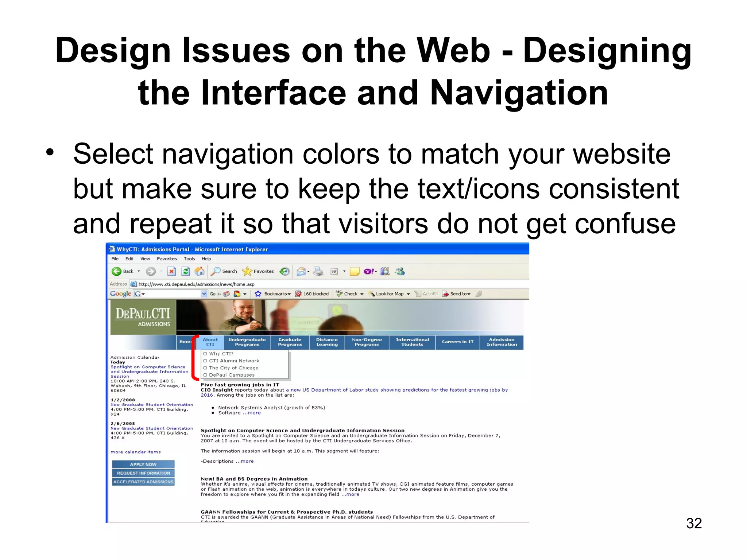Screen dimensions: 747x560
Task: Select the International Students navigation tab
Action: (412, 342)
